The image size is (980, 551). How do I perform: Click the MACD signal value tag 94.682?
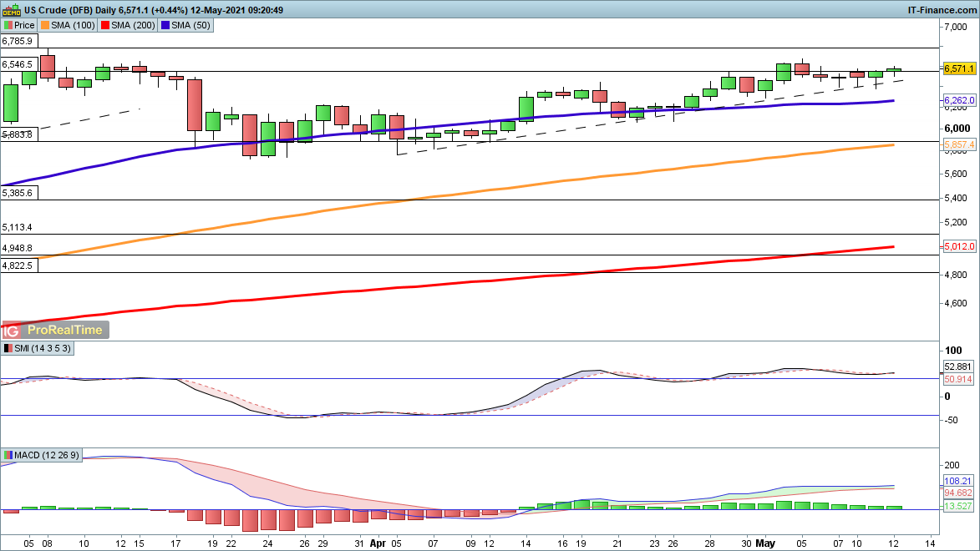(958, 493)
